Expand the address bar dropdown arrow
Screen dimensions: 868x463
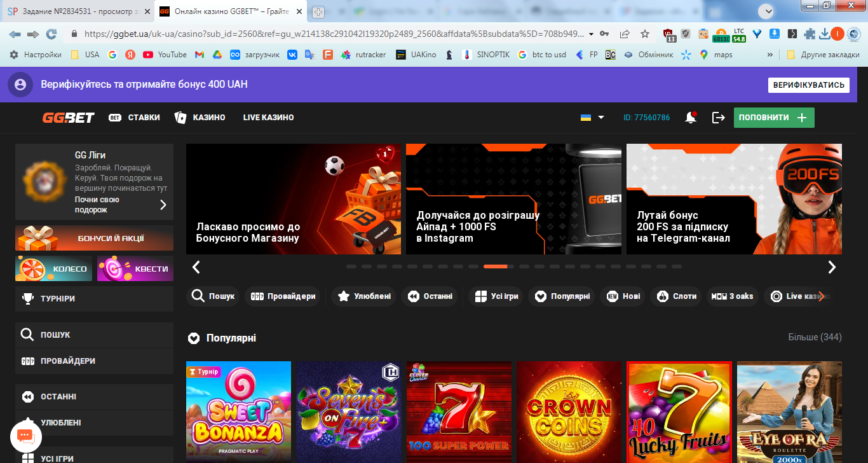coord(592,34)
